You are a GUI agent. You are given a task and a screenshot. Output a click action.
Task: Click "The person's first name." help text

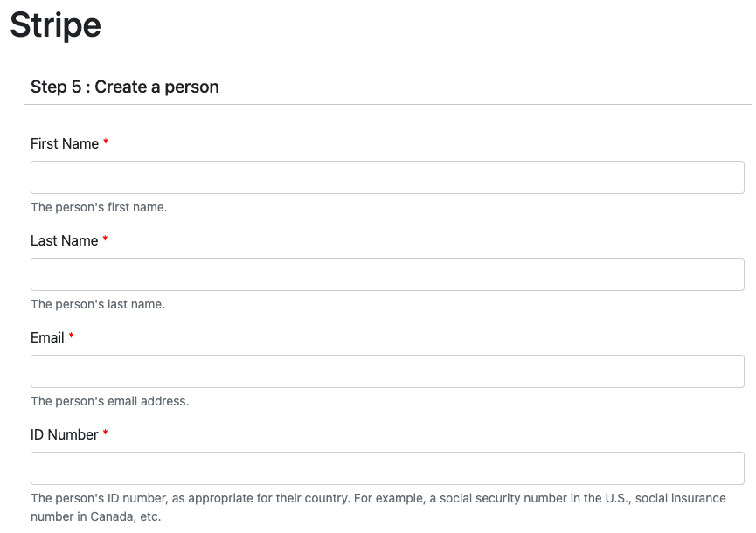coord(99,208)
